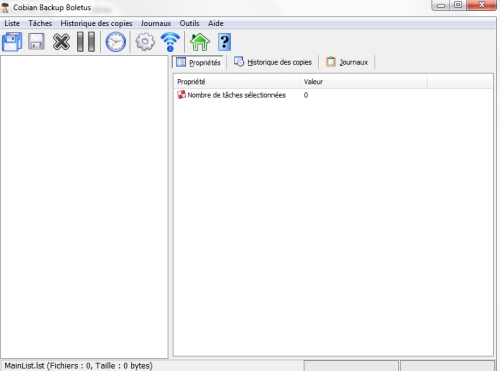Click the Valeur column header
This screenshot has width=500, height=371.
[364, 82]
